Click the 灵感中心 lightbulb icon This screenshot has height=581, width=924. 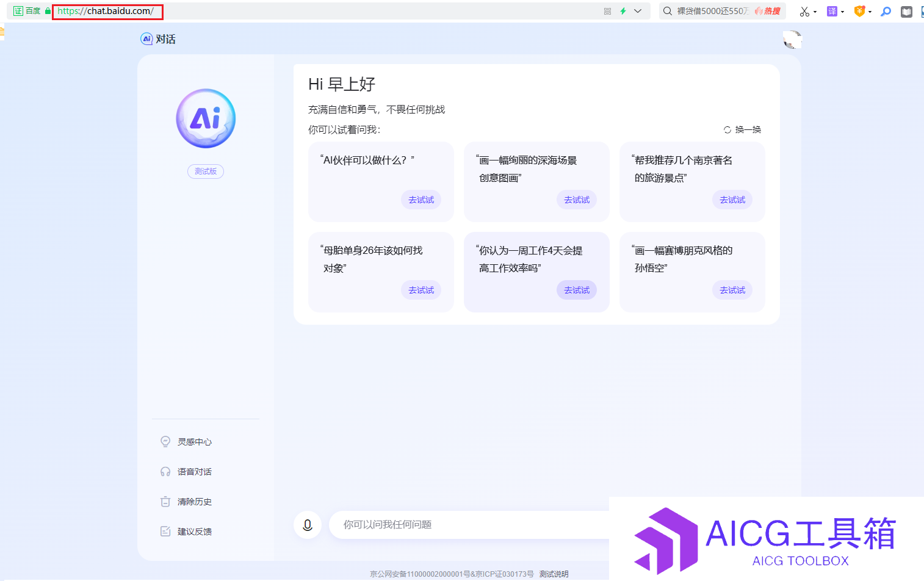(x=165, y=441)
